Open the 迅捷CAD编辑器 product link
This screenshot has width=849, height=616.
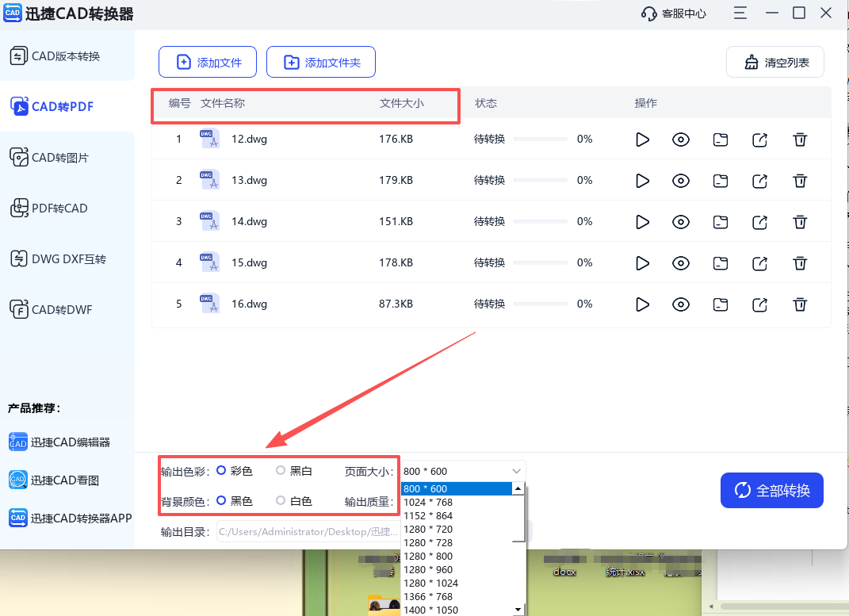click(59, 442)
